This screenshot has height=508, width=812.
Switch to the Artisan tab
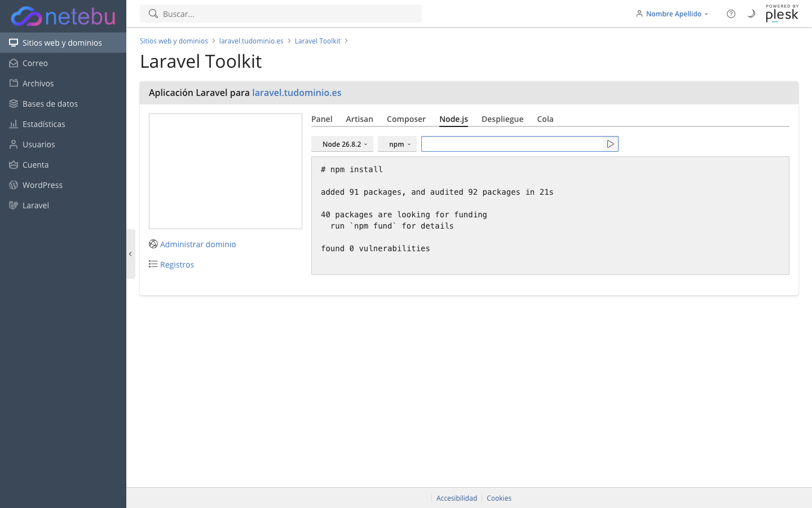(360, 119)
